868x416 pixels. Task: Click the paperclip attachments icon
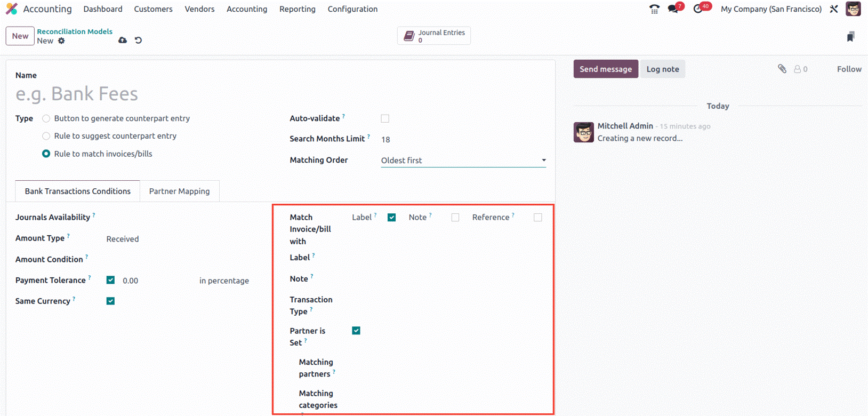coord(782,69)
